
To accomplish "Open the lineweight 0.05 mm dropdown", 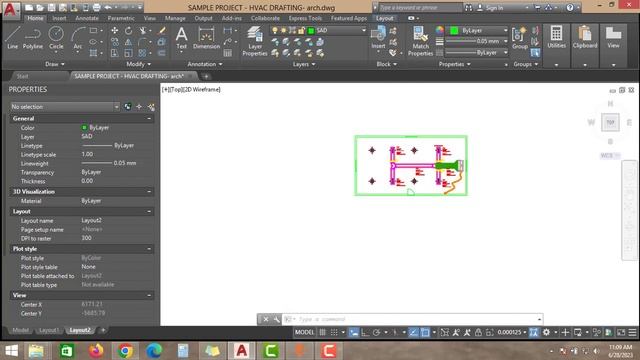I will pyautogui.click(x=505, y=41).
